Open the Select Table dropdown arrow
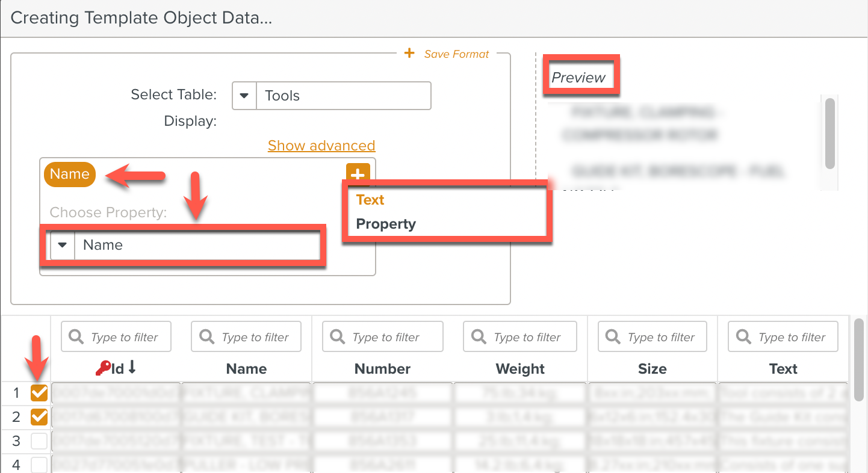 244,96
